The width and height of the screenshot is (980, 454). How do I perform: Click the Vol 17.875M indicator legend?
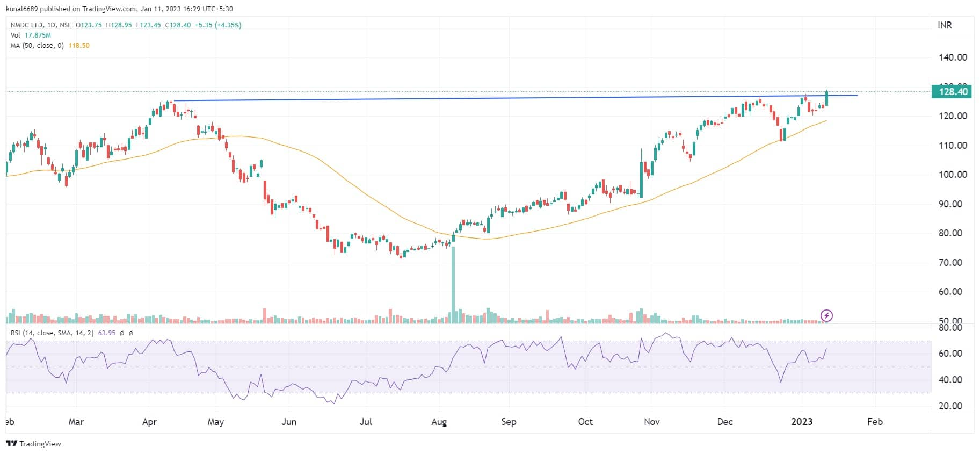pos(31,35)
